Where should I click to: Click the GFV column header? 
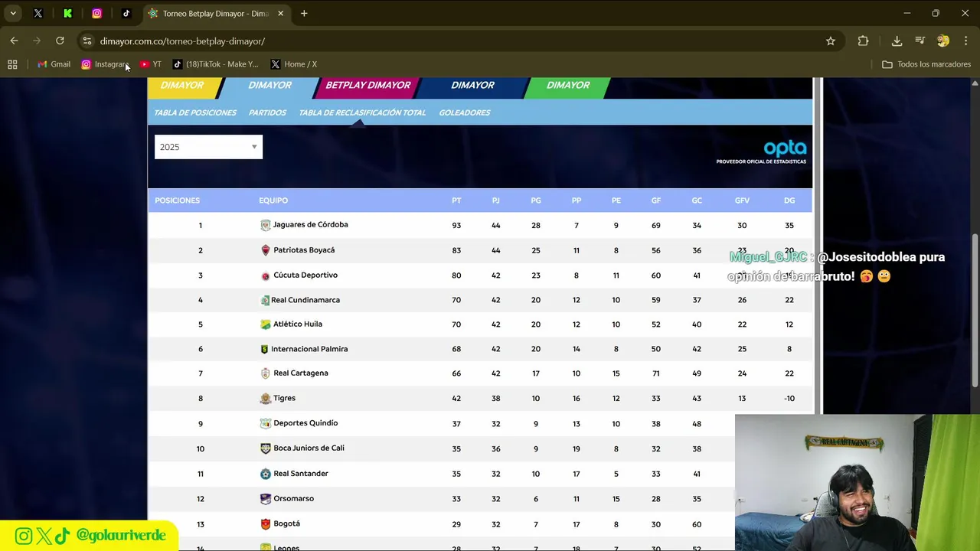(x=742, y=201)
